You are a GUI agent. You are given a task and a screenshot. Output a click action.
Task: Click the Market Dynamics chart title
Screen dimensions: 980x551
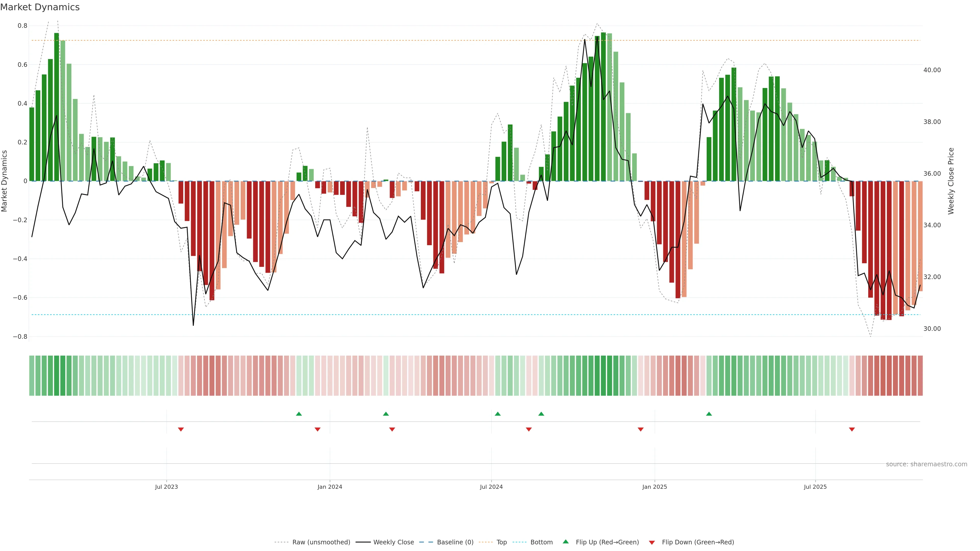(x=40, y=7)
